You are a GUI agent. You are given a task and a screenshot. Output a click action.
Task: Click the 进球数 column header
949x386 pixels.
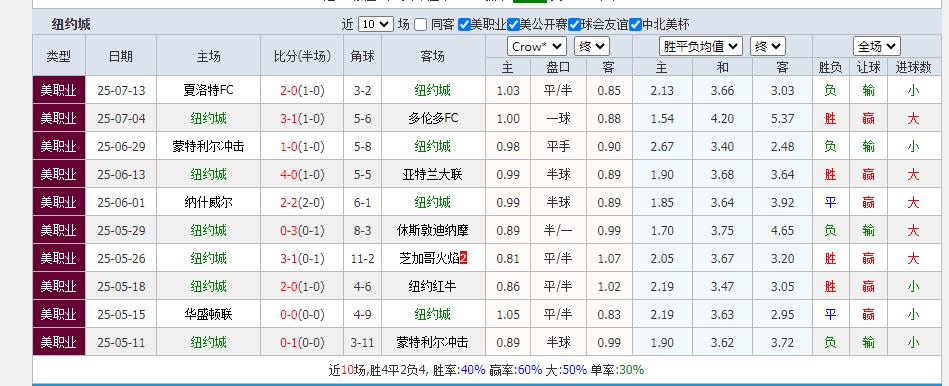tap(913, 67)
